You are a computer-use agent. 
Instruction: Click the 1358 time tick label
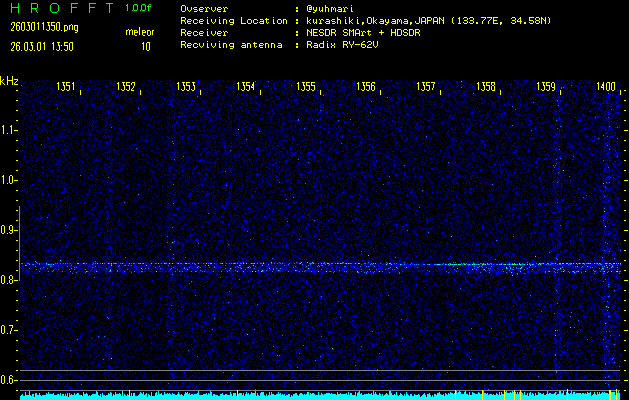[x=486, y=88]
